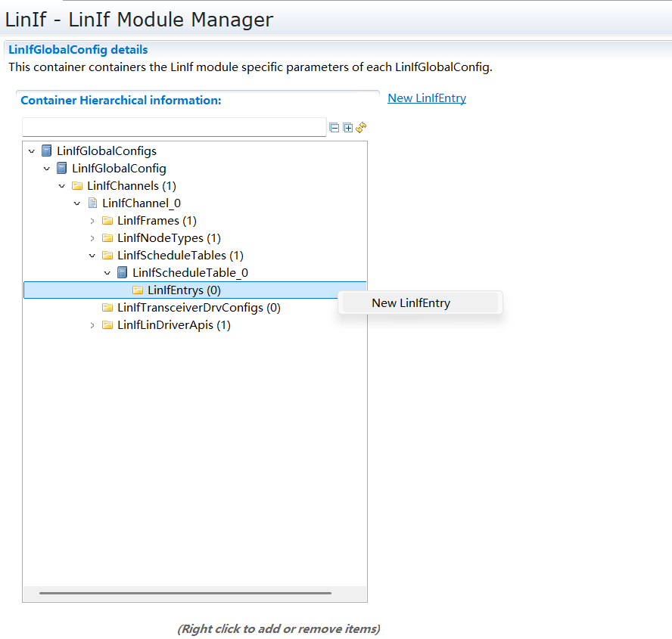
Task: Select the LinIfGlobalConfig tree item
Action: pyautogui.click(x=119, y=169)
